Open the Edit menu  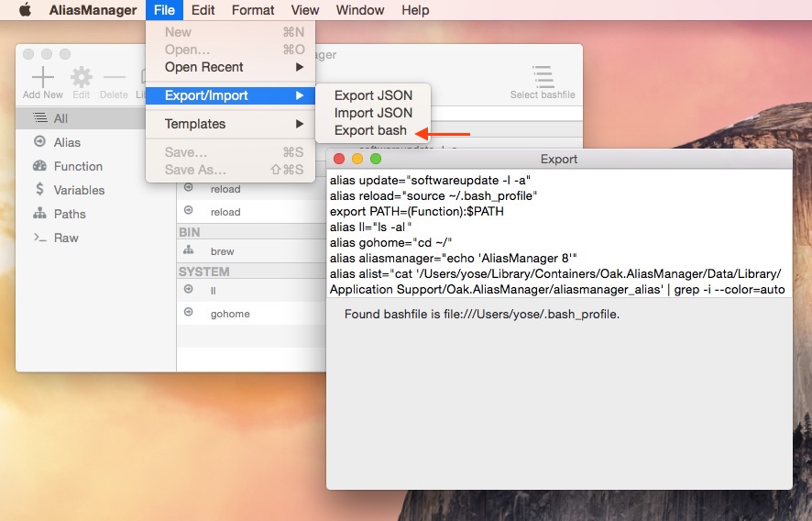(203, 10)
